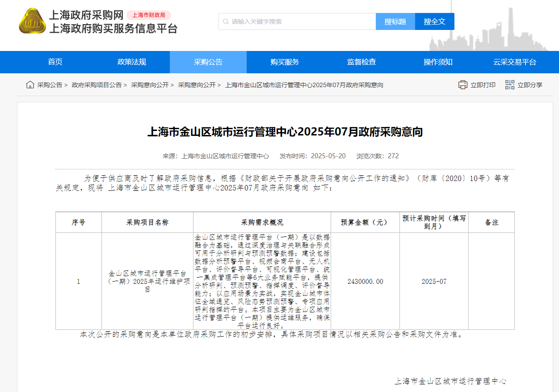Open the 政策法规 navigation tab
The image size is (559, 392).
coord(131,62)
